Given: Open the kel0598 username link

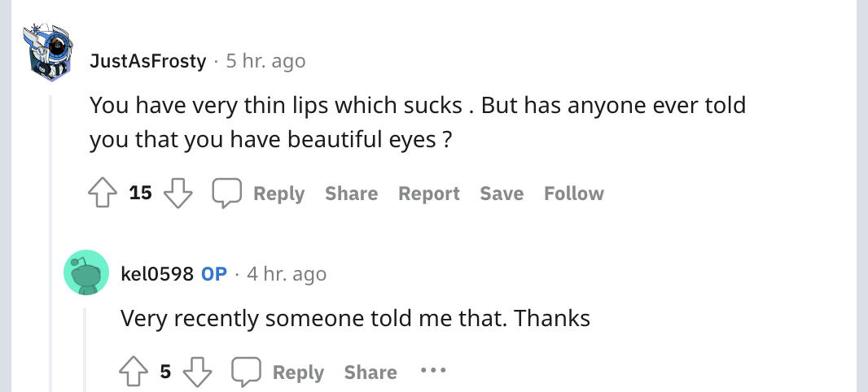Looking at the screenshot, I should pos(157,274).
